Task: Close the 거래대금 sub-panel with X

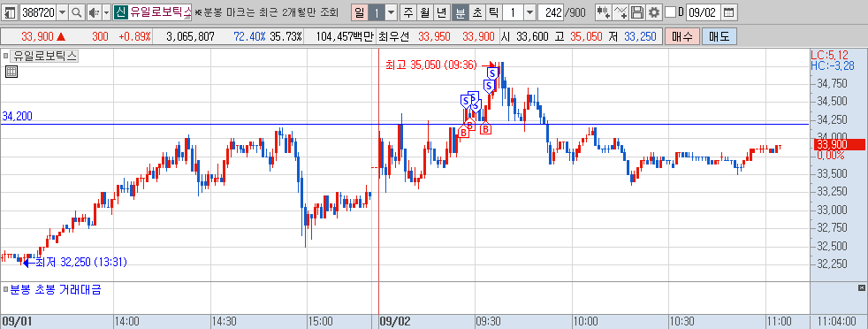Action: 861,287
